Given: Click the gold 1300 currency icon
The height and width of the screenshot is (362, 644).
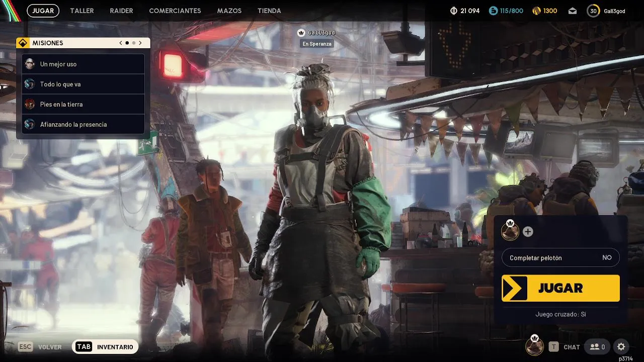Looking at the screenshot, I should [x=537, y=11].
